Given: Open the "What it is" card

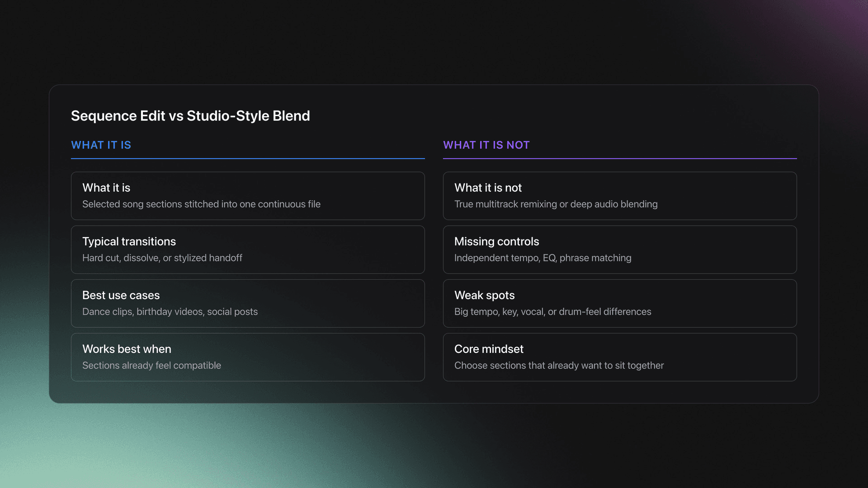Looking at the screenshot, I should 247,196.
